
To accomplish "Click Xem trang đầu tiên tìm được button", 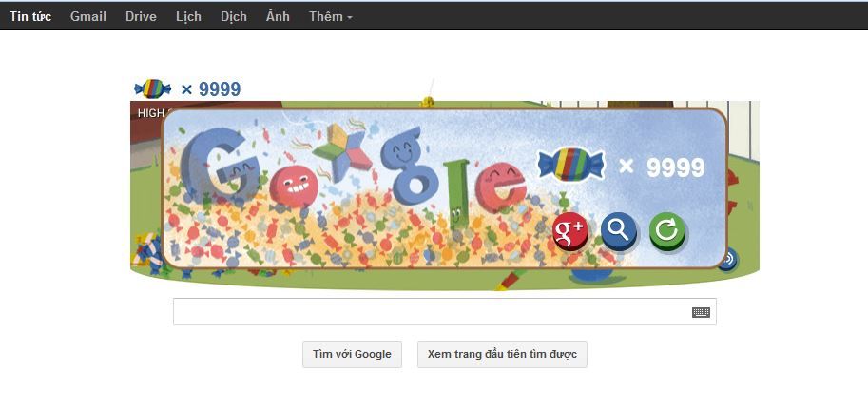I will 502,354.
